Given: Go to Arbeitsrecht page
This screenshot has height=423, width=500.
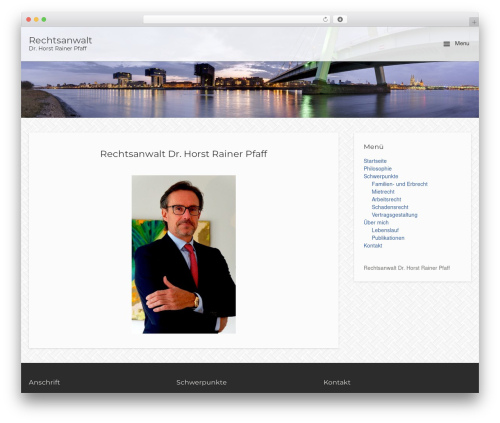Looking at the screenshot, I should [386, 199].
